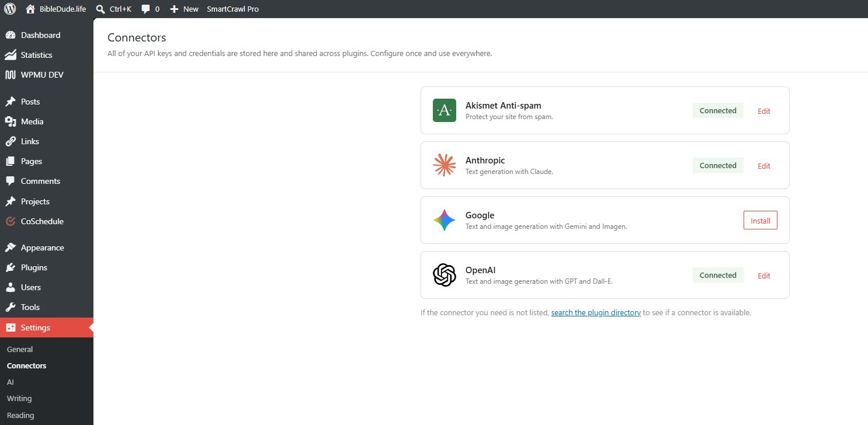
Task: Click the Ctrl+K shortcut label
Action: [x=120, y=9]
